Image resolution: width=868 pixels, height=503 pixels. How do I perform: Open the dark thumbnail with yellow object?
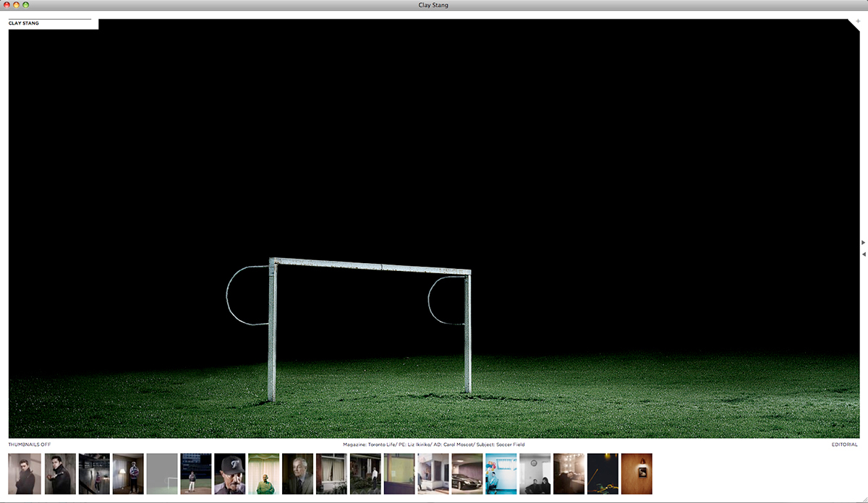pyautogui.click(x=603, y=474)
